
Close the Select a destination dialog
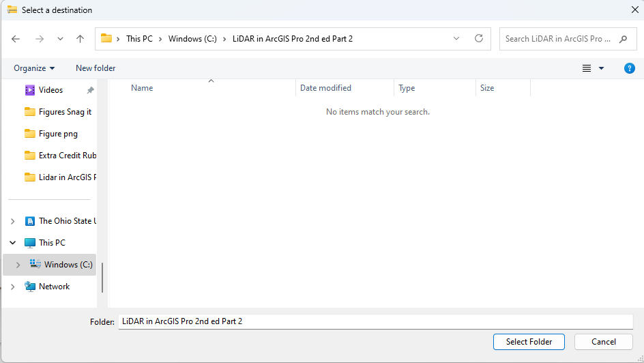(634, 10)
